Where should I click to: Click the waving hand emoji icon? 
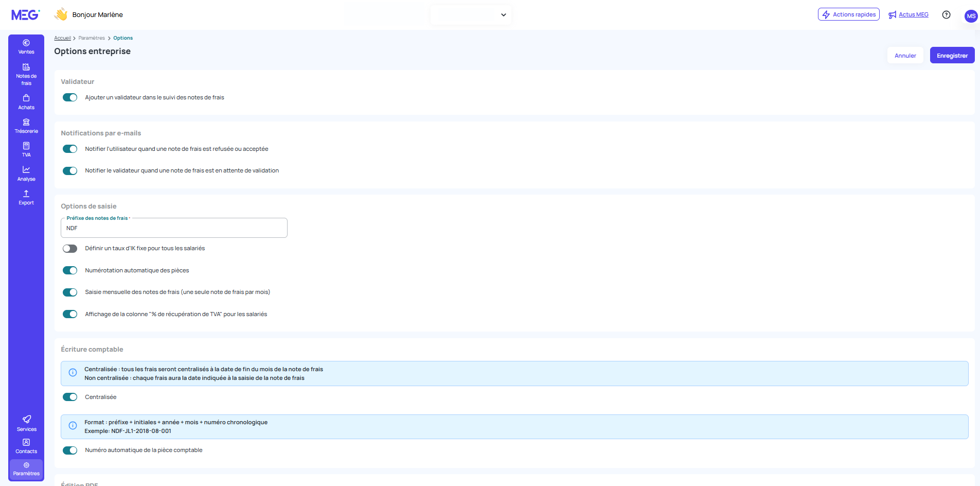coord(61,14)
